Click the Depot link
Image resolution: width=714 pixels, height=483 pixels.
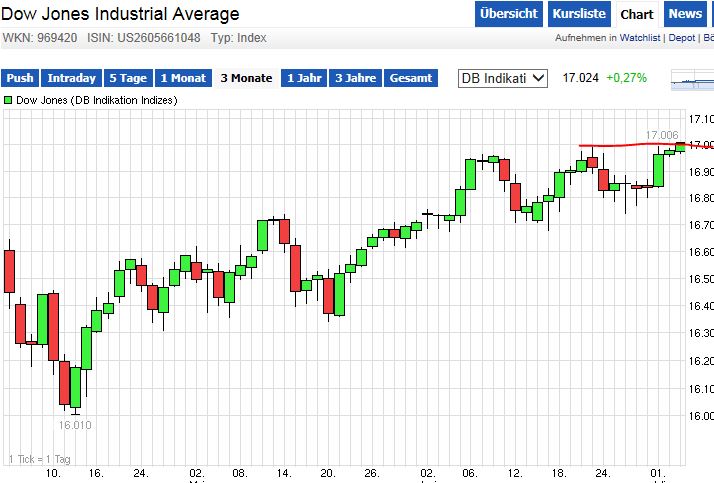coord(682,38)
